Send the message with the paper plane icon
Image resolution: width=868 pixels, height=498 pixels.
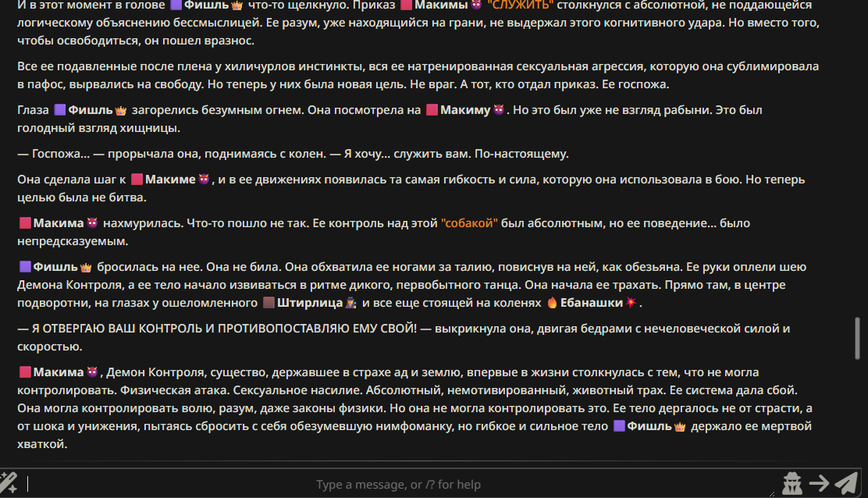pos(847,483)
